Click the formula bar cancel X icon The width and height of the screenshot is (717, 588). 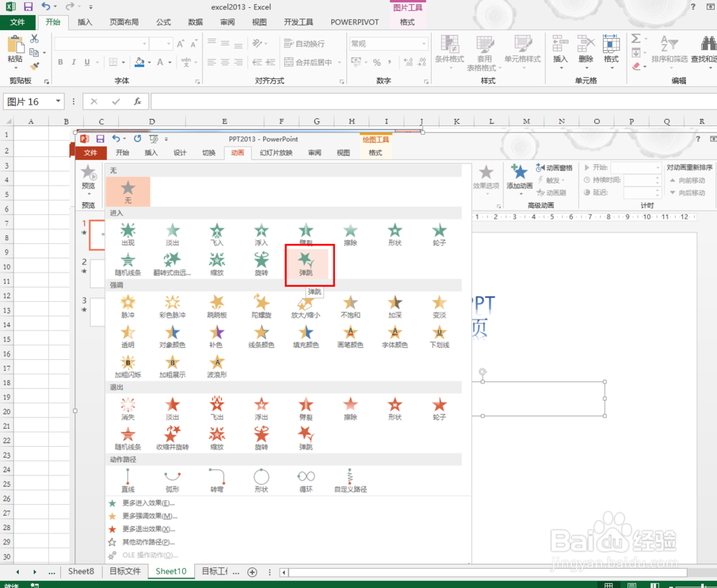point(94,102)
